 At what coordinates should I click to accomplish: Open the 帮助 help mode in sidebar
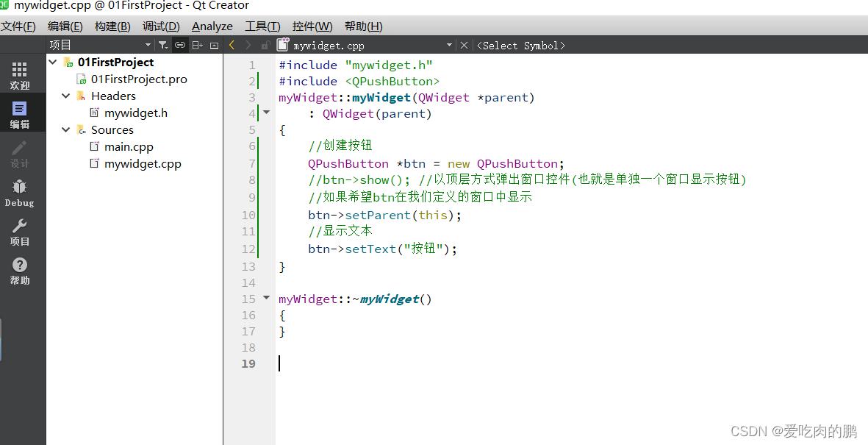(19, 271)
